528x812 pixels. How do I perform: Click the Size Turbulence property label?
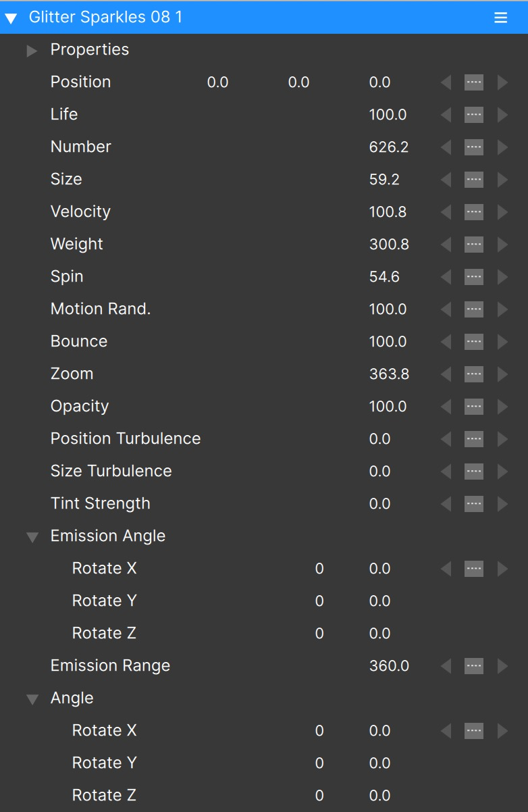point(111,472)
